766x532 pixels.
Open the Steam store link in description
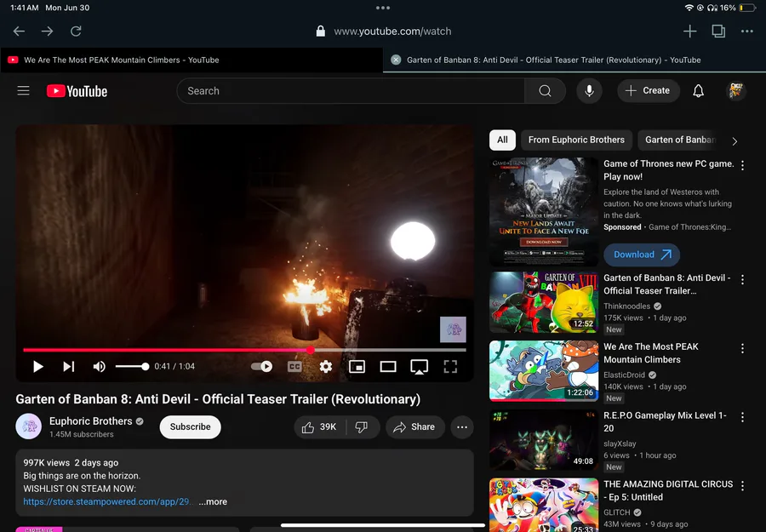pyautogui.click(x=107, y=501)
